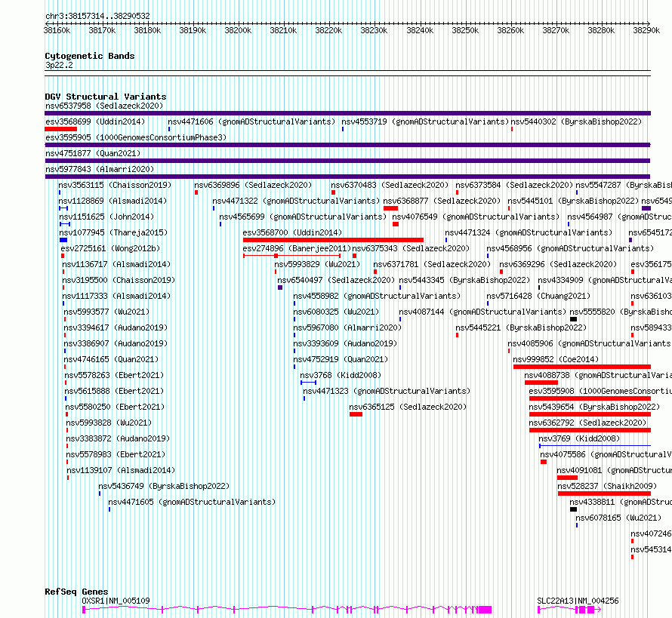Click nsv5993577 (Wu2021) label
This screenshot has height=618, width=672.
106,312
